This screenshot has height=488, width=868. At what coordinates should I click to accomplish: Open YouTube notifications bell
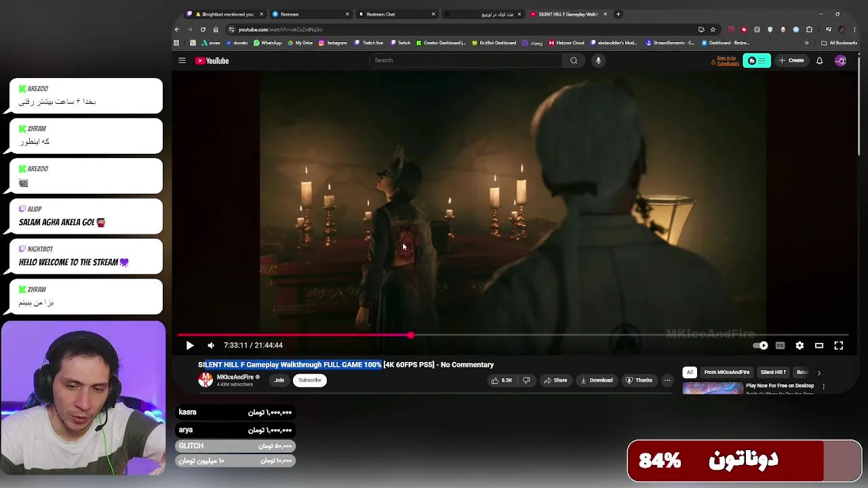(x=819, y=60)
